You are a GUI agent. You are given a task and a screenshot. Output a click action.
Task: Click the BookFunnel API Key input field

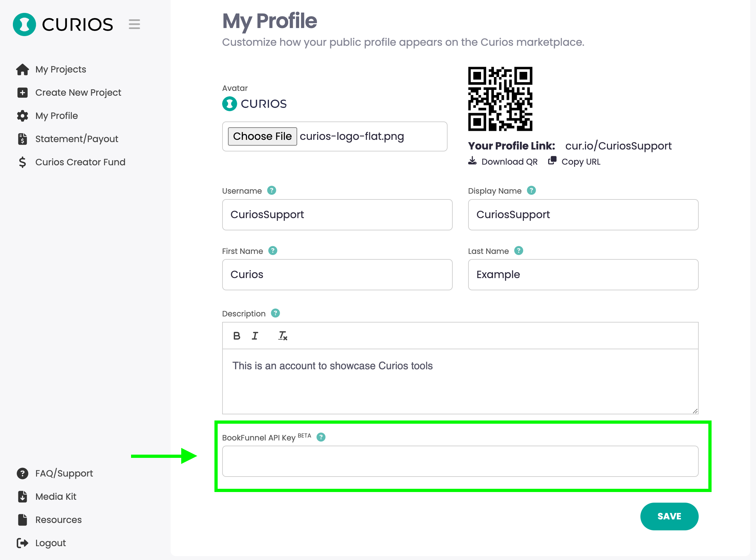tap(460, 461)
